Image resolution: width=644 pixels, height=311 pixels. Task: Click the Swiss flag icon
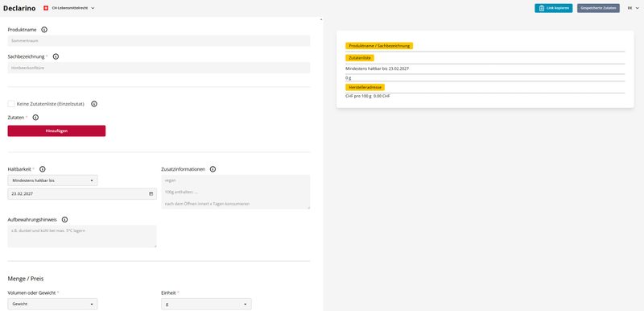pyautogui.click(x=46, y=8)
